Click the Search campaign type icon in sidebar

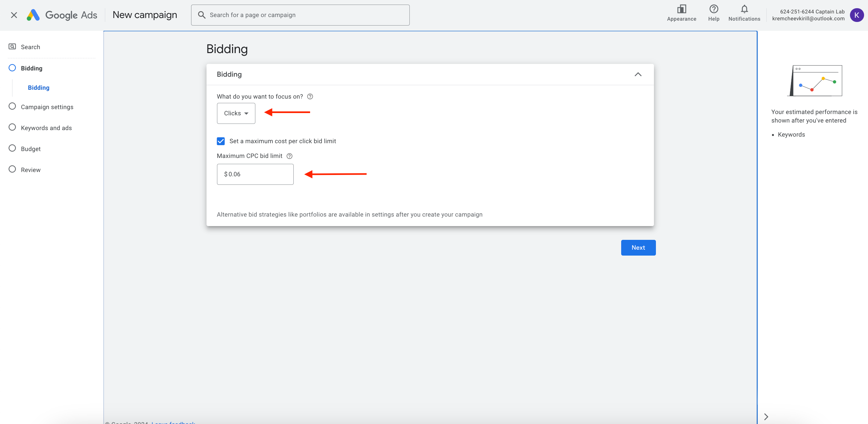pyautogui.click(x=12, y=47)
